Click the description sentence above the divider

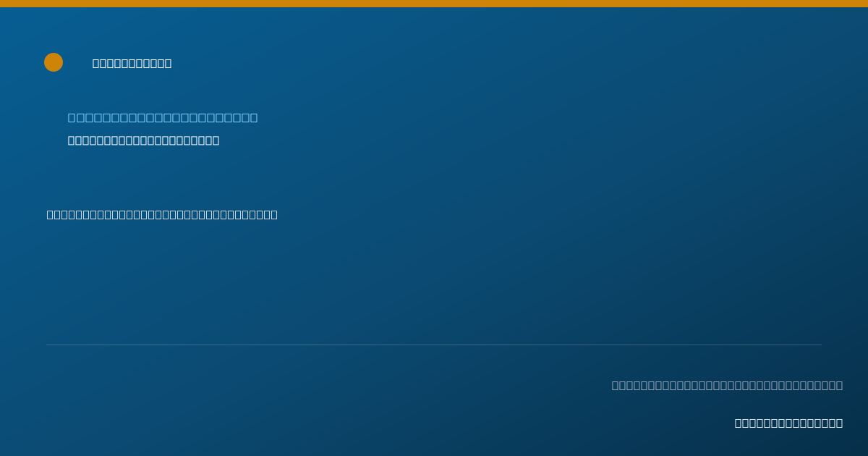[x=162, y=214]
